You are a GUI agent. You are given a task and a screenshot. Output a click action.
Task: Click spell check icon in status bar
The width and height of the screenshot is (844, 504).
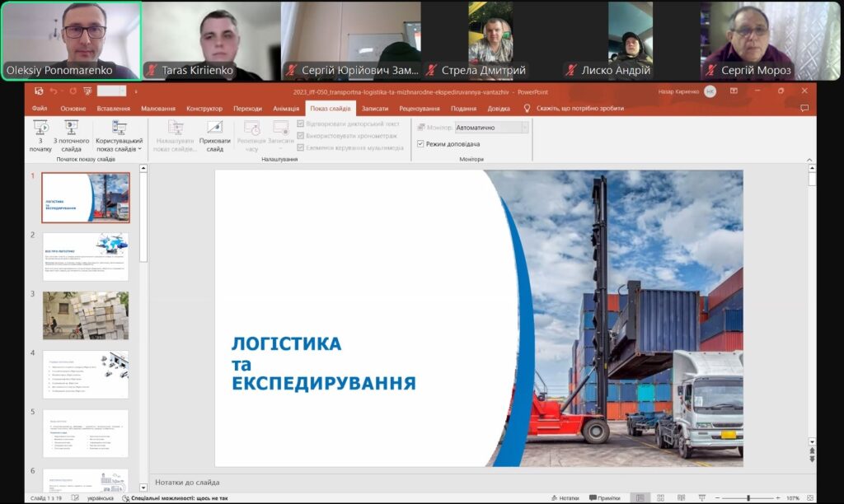tap(75, 498)
